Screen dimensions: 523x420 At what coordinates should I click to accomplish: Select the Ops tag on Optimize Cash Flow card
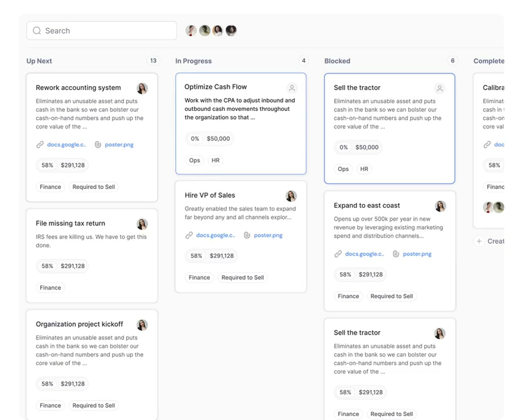194,160
